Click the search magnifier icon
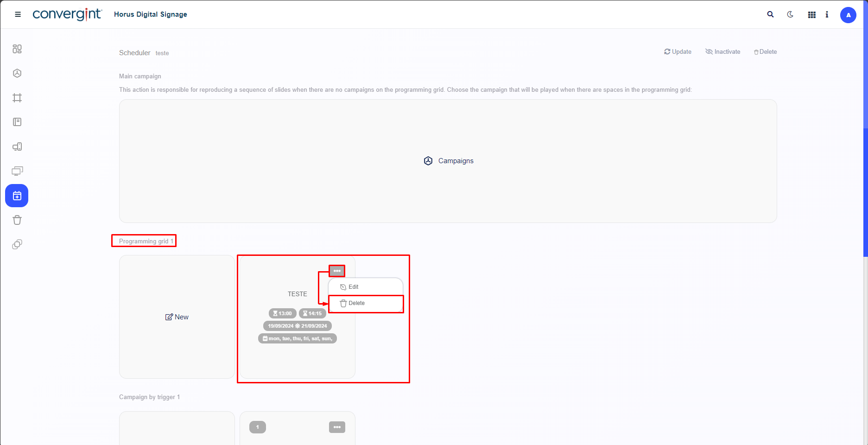Viewport: 868px width, 445px height. (770, 14)
